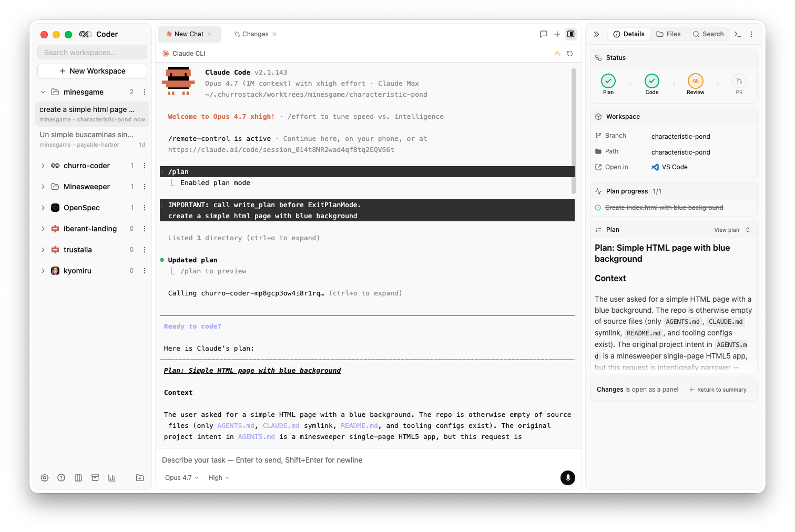Click the Plan progress header
This screenshot has height=532, width=795.
674,191
